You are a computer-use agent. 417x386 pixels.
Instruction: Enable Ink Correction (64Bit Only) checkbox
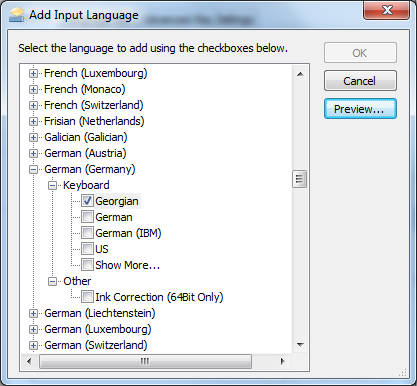[87, 297]
